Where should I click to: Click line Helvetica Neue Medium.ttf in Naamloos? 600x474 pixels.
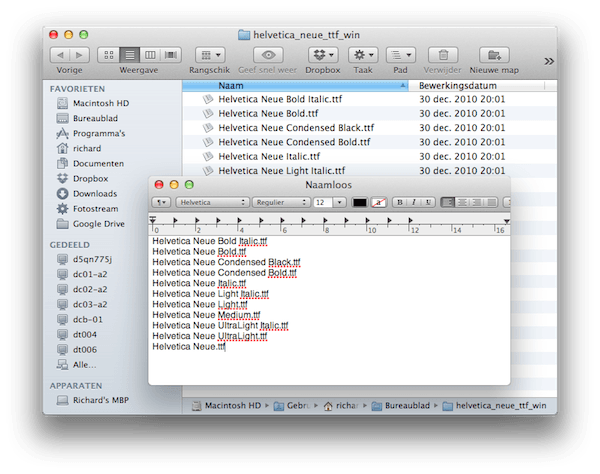[206, 315]
